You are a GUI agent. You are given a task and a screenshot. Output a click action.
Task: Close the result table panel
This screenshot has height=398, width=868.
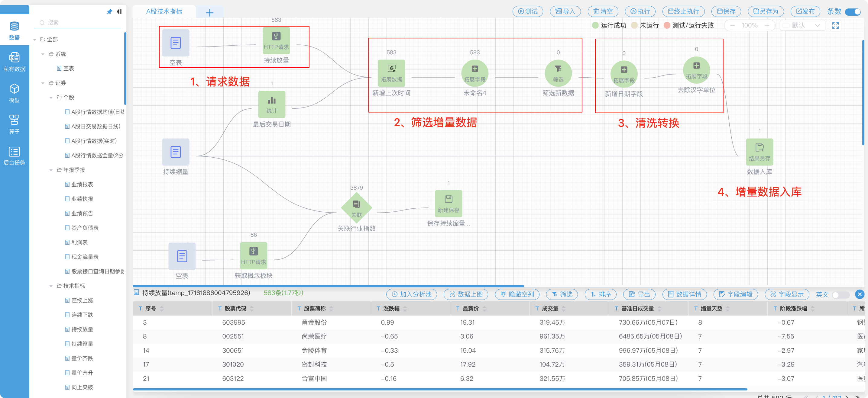click(x=860, y=294)
